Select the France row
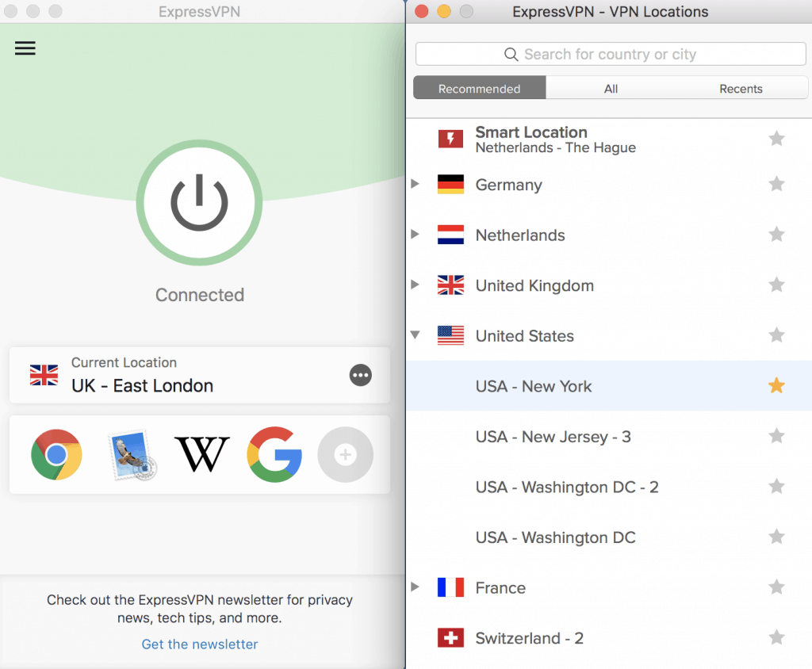Viewport: 812px width, 669px height. pos(609,587)
